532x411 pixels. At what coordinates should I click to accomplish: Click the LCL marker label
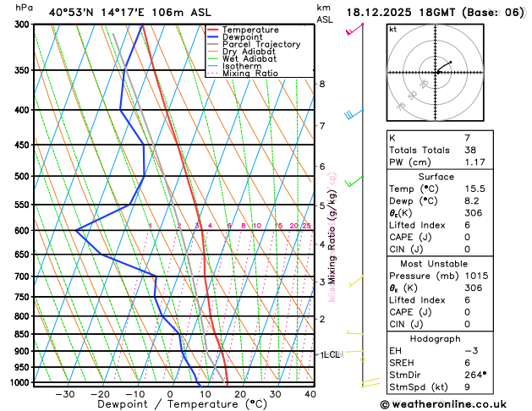pos(331,354)
